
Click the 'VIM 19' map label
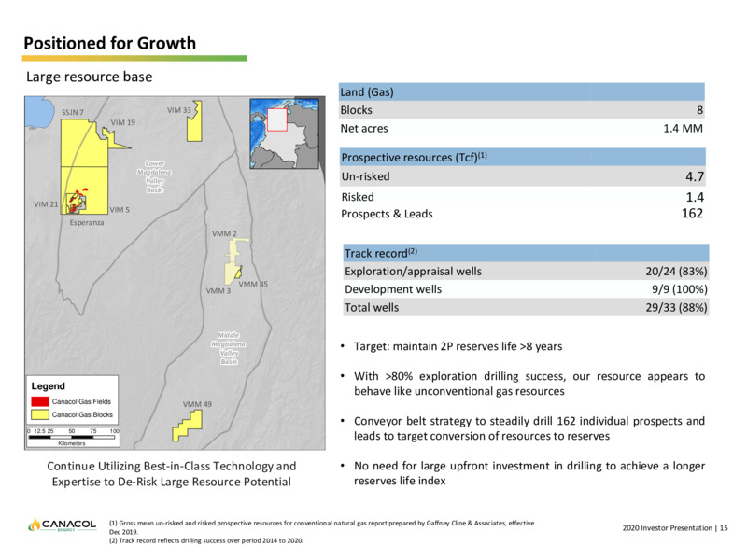(x=123, y=122)
